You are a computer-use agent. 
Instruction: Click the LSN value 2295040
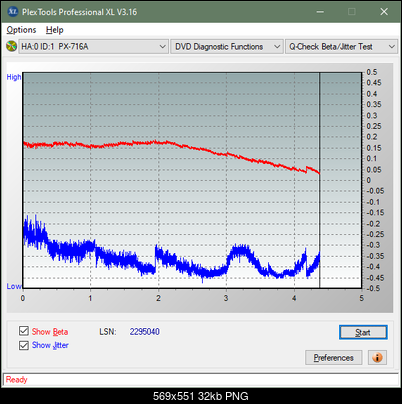(145, 332)
